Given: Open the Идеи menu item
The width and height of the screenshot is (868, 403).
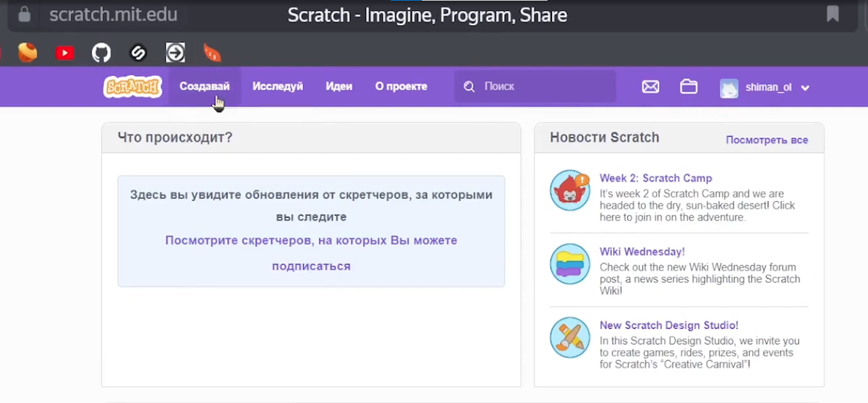Looking at the screenshot, I should point(339,86).
